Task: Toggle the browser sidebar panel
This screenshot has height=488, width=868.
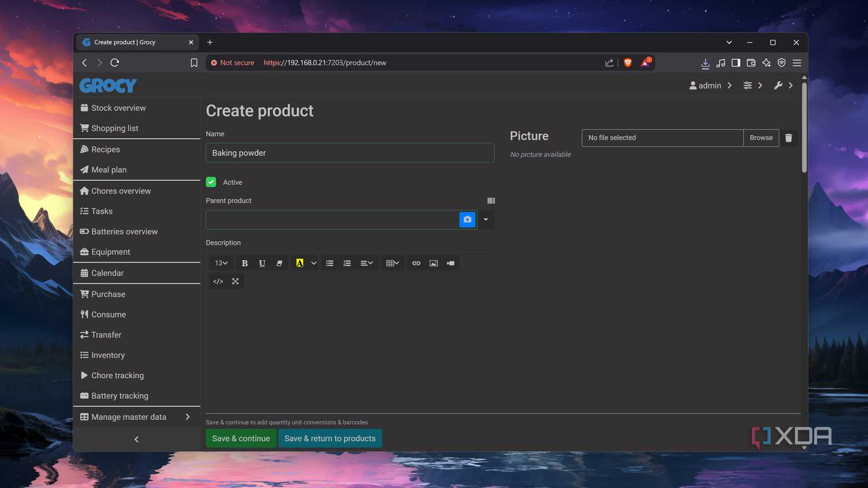Action: pos(736,62)
